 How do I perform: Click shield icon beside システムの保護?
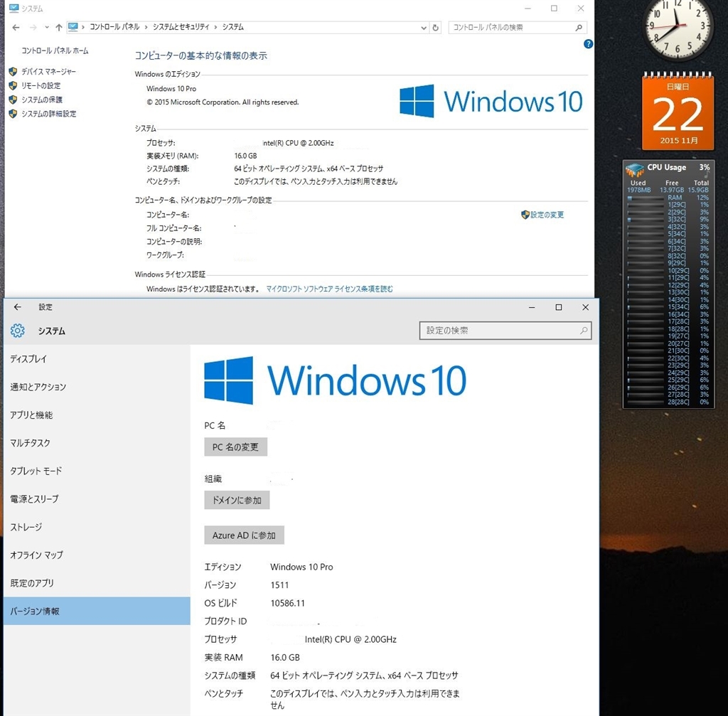13,100
